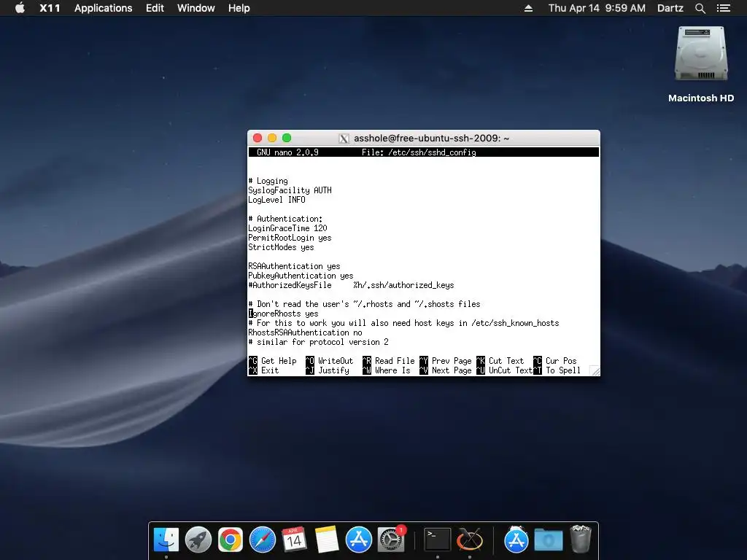Open Spotlight search magnifier
Viewport: 747px width, 560px height.
700,8
